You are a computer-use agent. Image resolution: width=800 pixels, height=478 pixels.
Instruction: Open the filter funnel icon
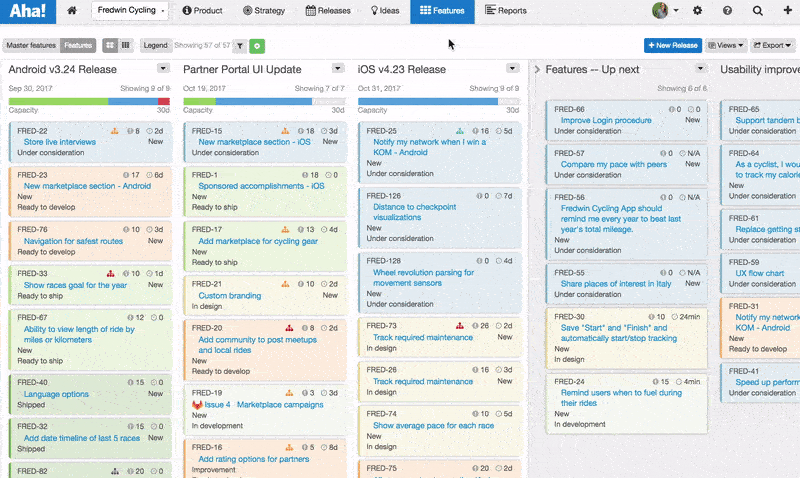click(240, 46)
